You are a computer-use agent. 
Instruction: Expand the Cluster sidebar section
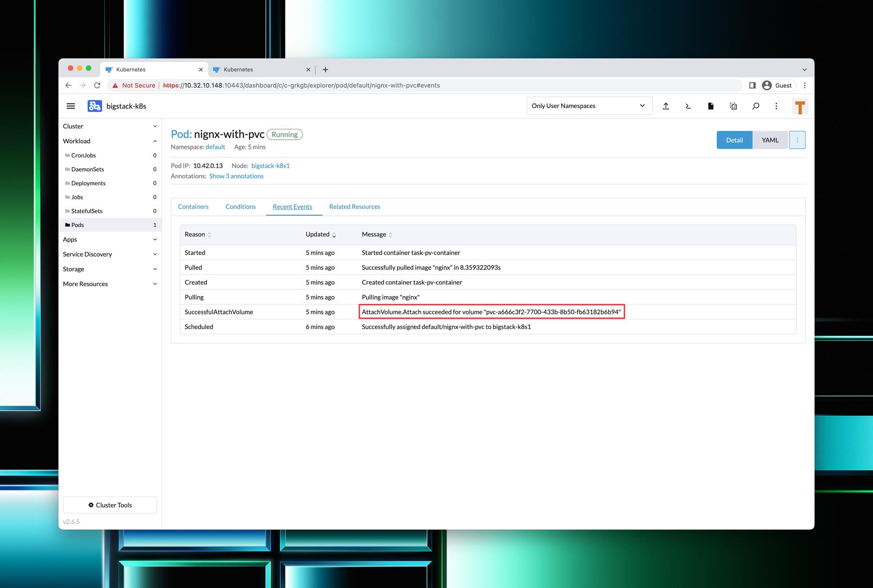pyautogui.click(x=110, y=126)
